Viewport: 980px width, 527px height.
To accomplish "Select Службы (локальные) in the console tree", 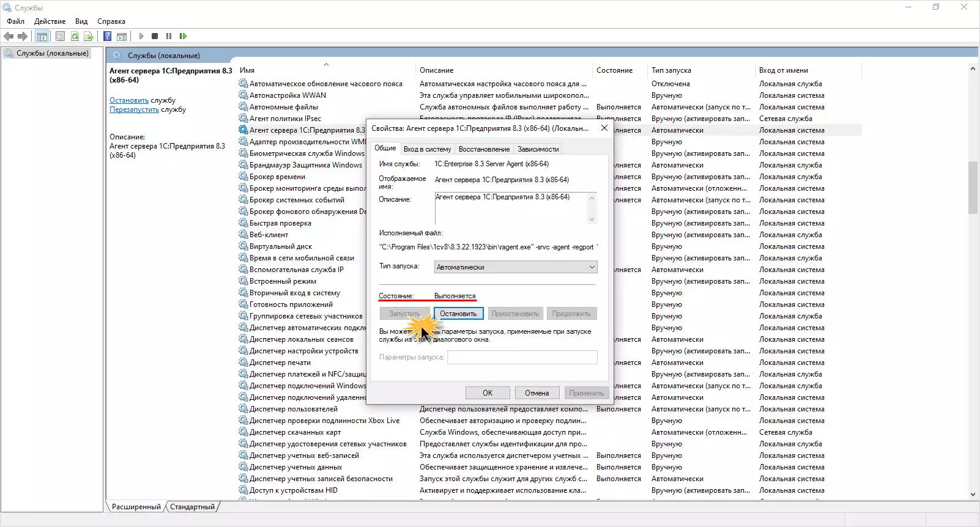I will pyautogui.click(x=53, y=53).
